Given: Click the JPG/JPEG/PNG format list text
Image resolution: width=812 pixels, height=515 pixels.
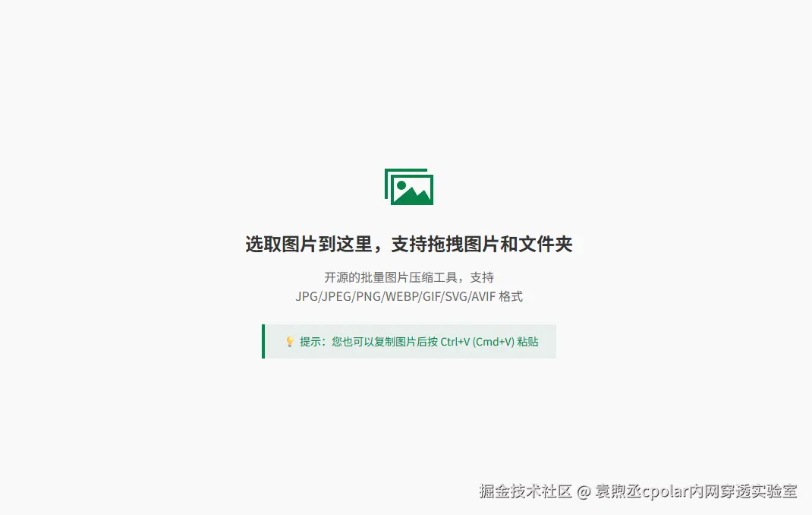Looking at the screenshot, I should (x=340, y=296).
